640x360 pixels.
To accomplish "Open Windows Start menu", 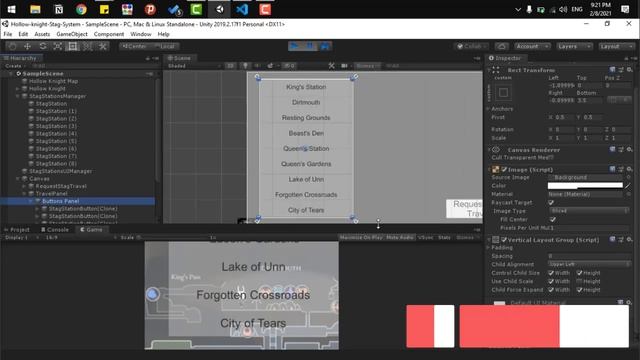I will tap(11, 9).
